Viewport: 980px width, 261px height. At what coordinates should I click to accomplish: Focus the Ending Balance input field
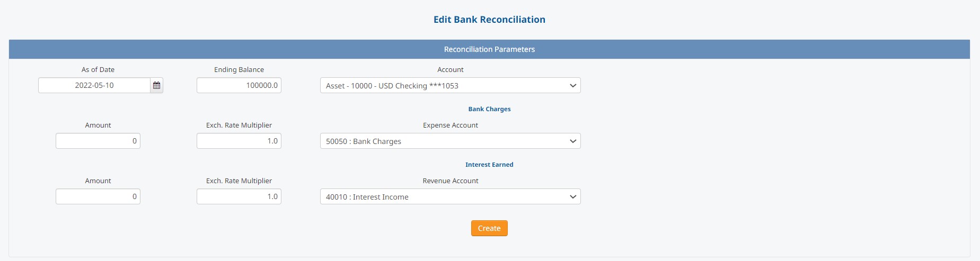point(239,85)
